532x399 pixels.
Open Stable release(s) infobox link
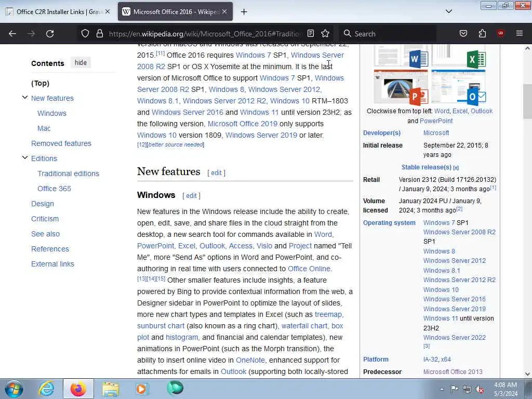[426, 167]
